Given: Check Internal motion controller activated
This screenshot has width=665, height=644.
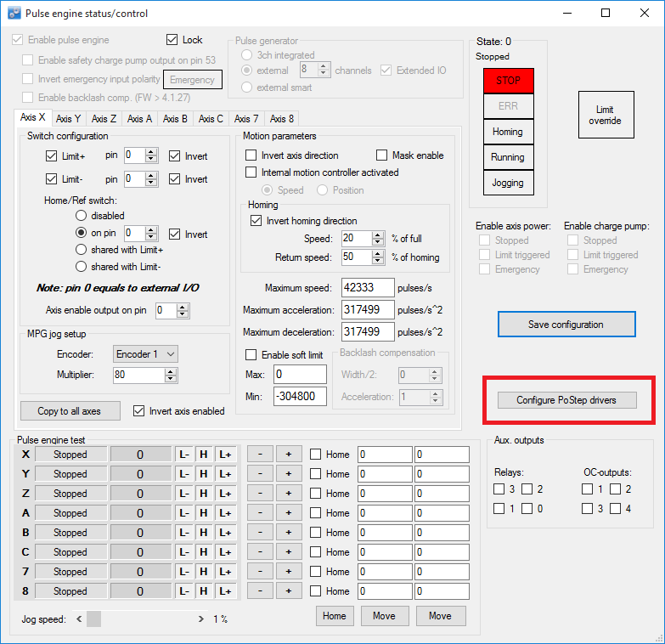Looking at the screenshot, I should pyautogui.click(x=251, y=172).
